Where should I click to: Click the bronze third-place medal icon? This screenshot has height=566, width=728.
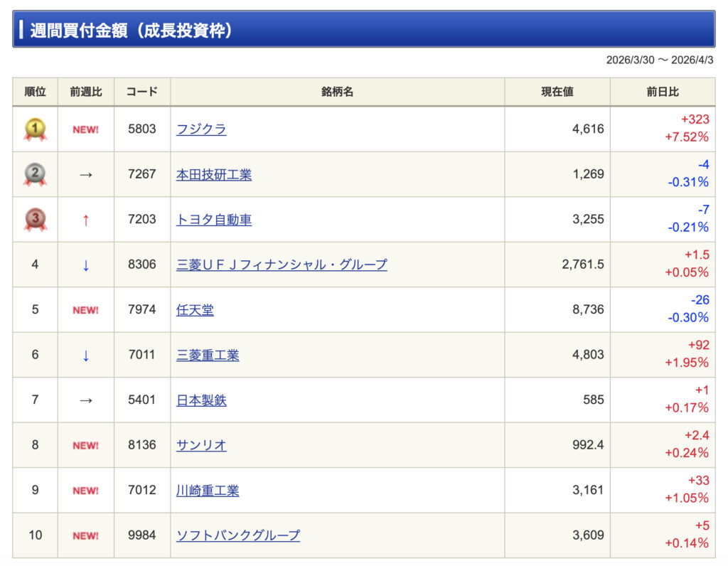35,220
